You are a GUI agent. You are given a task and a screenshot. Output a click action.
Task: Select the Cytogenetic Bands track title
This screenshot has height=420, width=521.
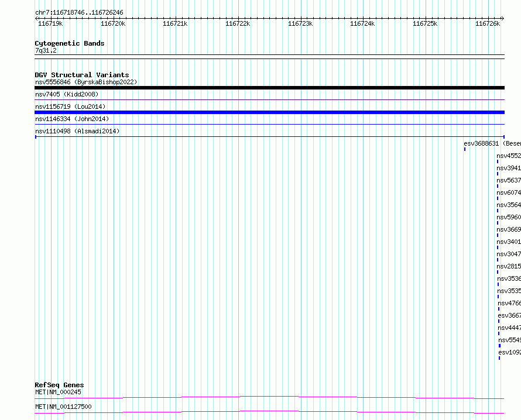70,43
